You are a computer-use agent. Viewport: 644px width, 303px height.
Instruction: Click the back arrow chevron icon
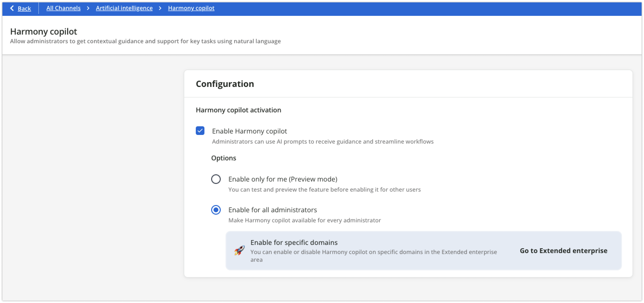12,8
